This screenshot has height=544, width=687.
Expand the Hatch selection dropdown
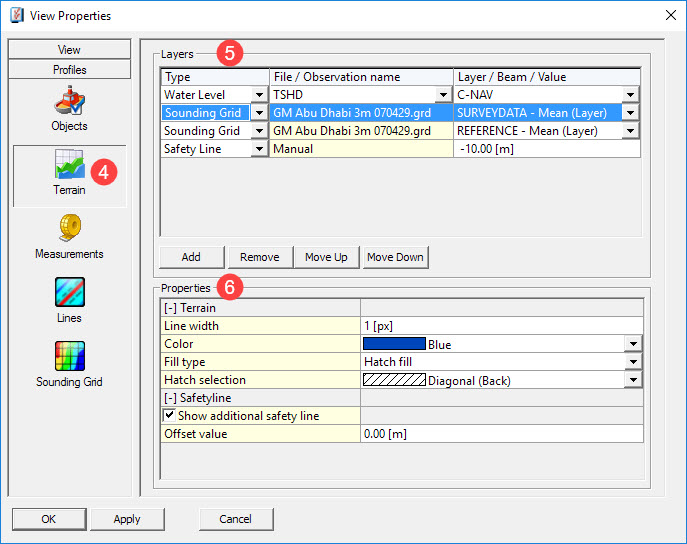(632, 380)
